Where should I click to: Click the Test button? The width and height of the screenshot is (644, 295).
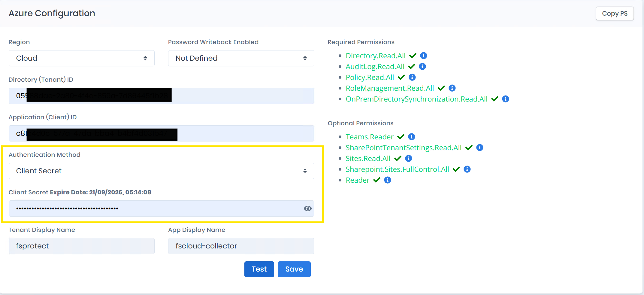click(259, 269)
